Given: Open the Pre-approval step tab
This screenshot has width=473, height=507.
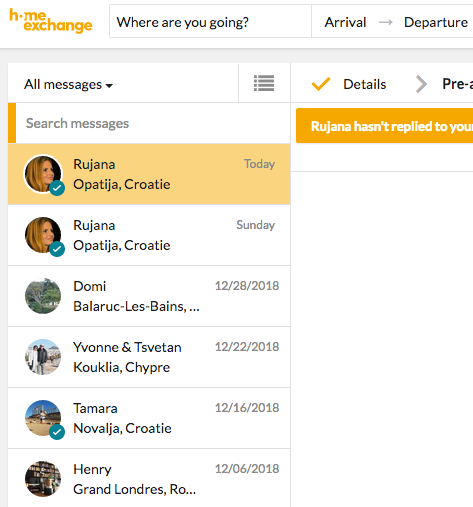Looking at the screenshot, I should [457, 84].
